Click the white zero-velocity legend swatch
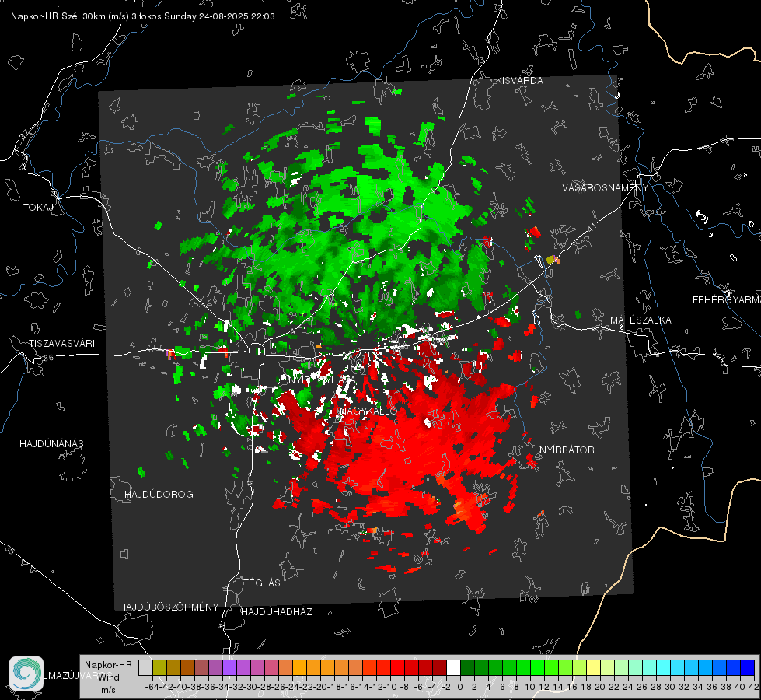 453,667
